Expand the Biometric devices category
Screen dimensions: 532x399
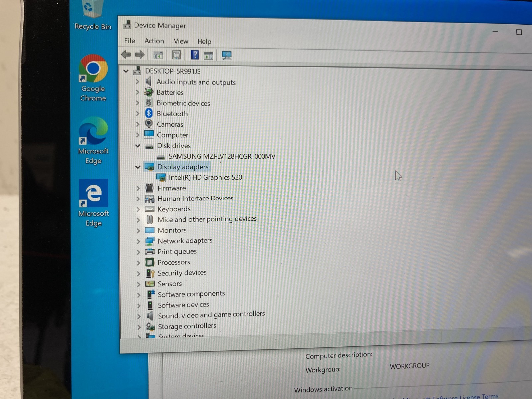(x=137, y=103)
